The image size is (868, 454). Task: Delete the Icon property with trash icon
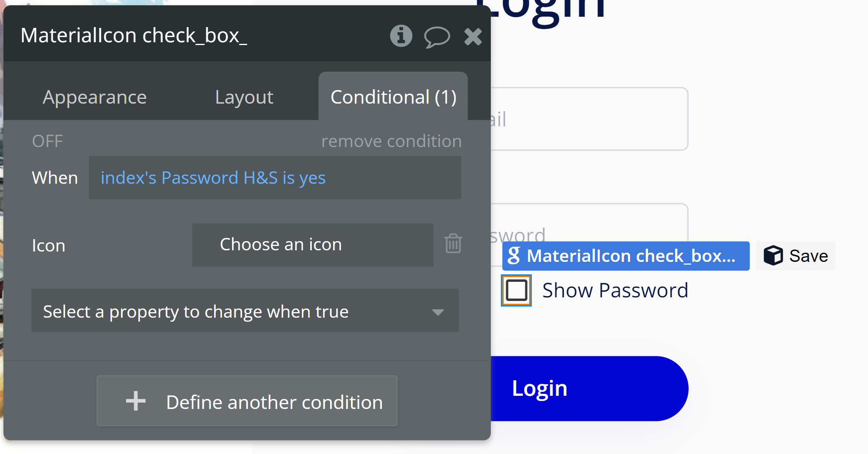click(x=453, y=244)
